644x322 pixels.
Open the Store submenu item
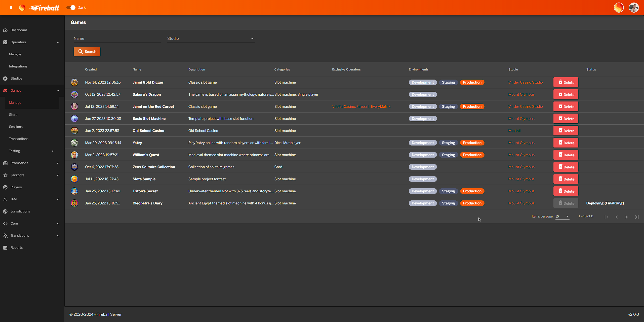[13, 115]
